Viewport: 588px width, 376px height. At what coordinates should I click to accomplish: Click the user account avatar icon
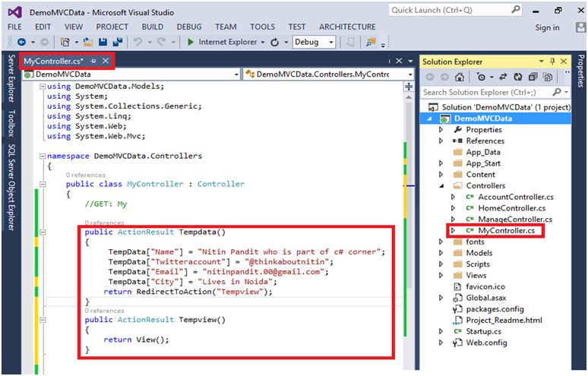pos(581,27)
